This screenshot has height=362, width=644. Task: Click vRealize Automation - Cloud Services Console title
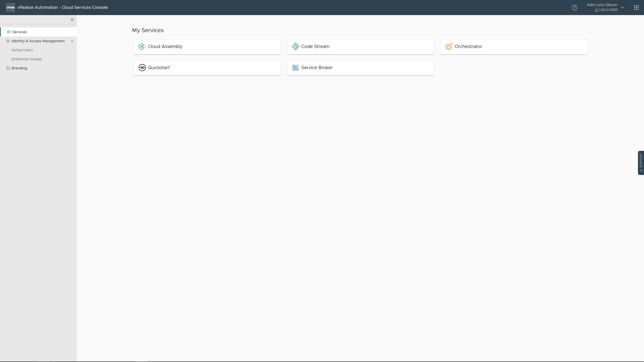click(x=63, y=7)
